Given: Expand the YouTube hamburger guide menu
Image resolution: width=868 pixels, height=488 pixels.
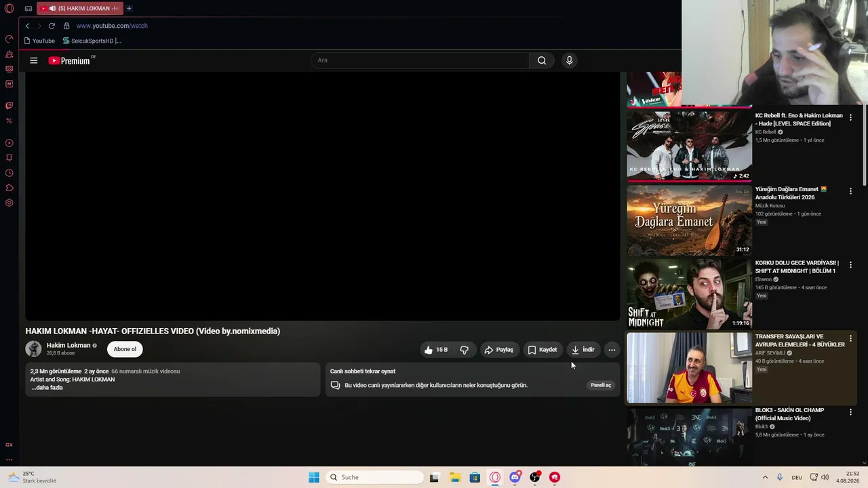Looking at the screenshot, I should [x=33, y=60].
